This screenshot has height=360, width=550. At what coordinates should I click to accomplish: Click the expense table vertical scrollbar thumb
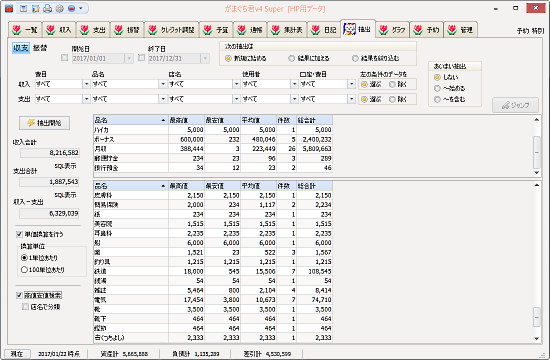coord(537,317)
